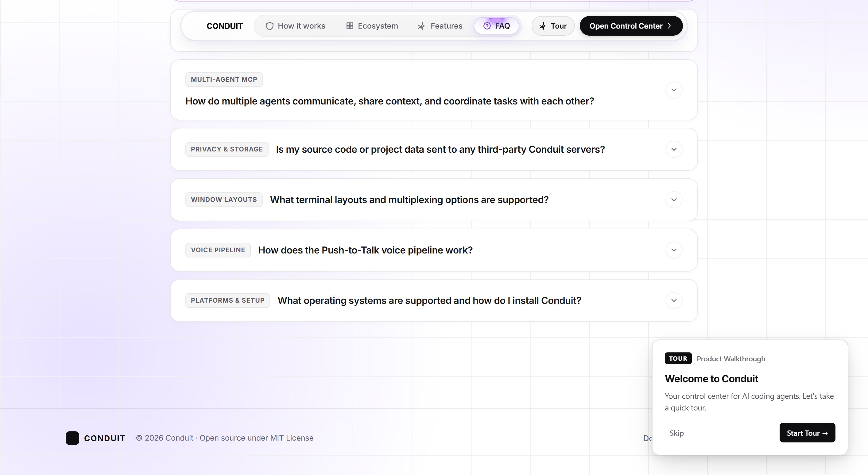The image size is (868, 475).
Task: Click the grid icon beside Ecosystem
Action: [350, 26]
